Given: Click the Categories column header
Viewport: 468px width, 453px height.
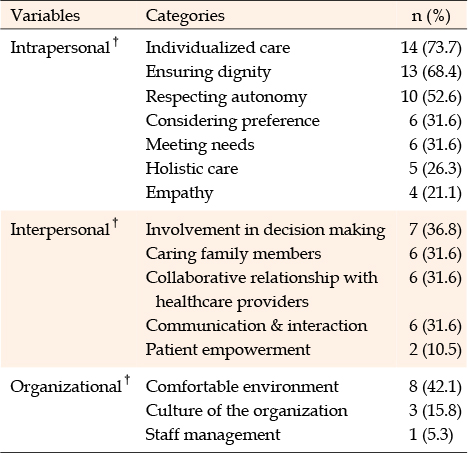Looking at the screenshot, I should [x=185, y=16].
